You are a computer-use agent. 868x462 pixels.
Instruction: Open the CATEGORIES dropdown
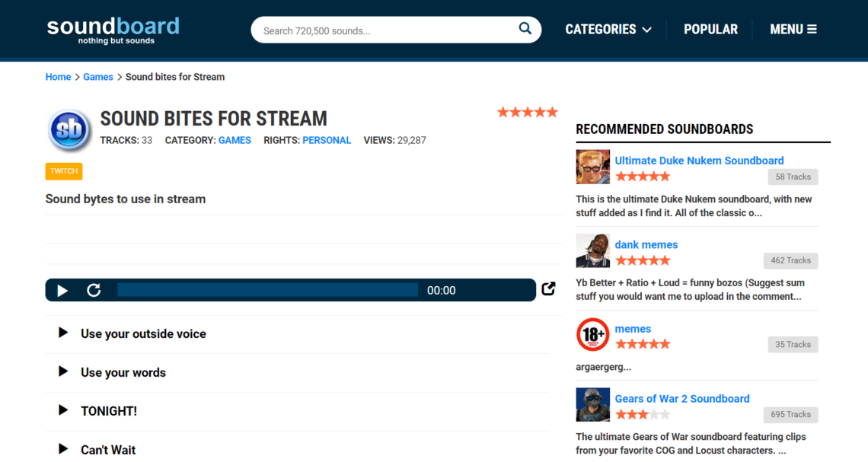pyautogui.click(x=608, y=29)
